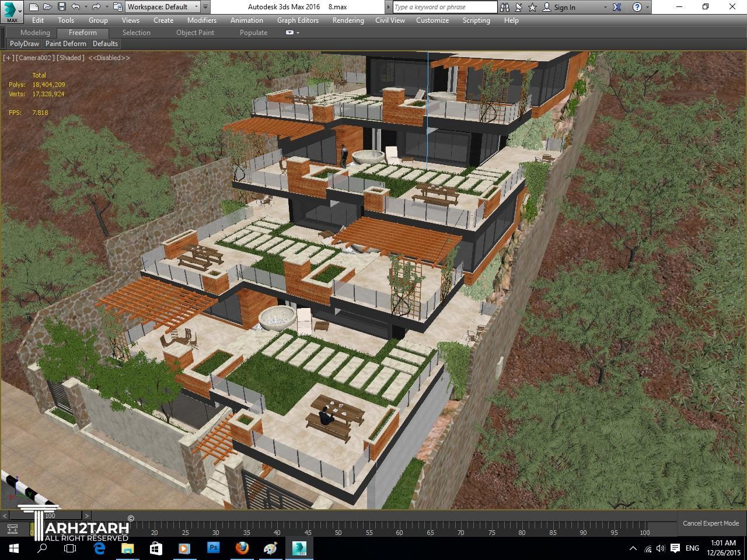Expand the Help question mark dropdown arrow

[x=647, y=7]
